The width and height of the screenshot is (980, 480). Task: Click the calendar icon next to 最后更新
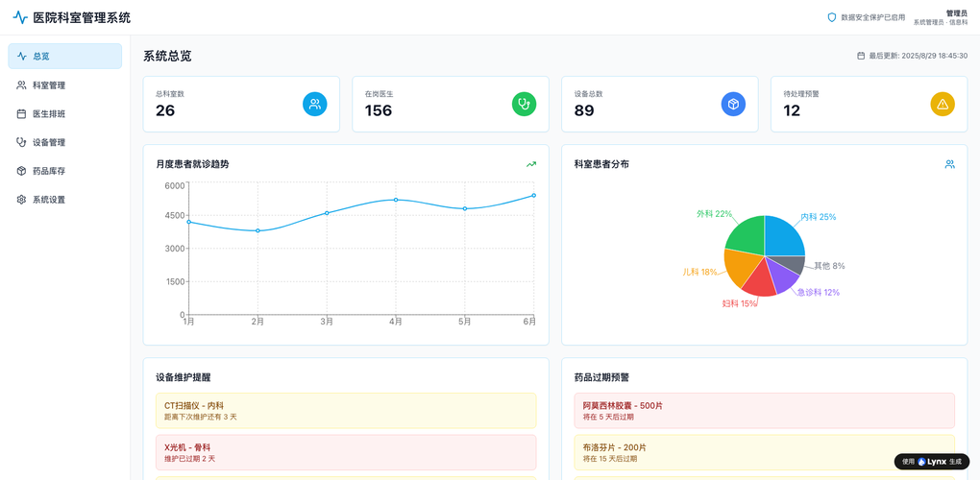(861, 56)
